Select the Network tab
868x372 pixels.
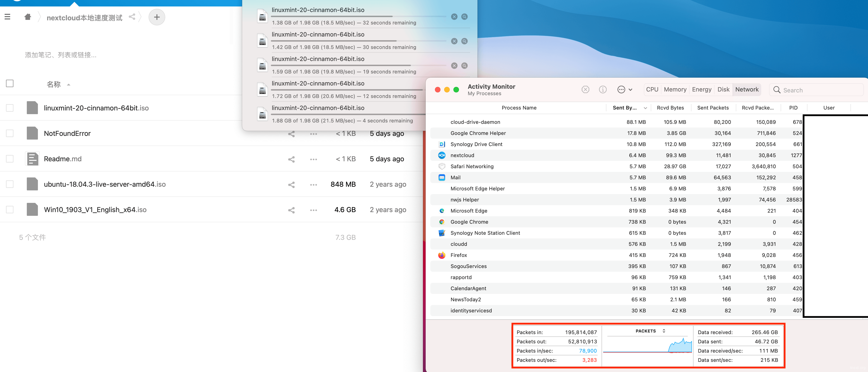coord(747,89)
